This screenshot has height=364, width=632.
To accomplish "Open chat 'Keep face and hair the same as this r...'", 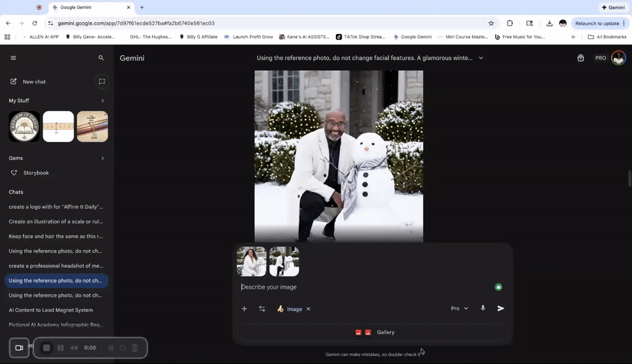I will 56,236.
